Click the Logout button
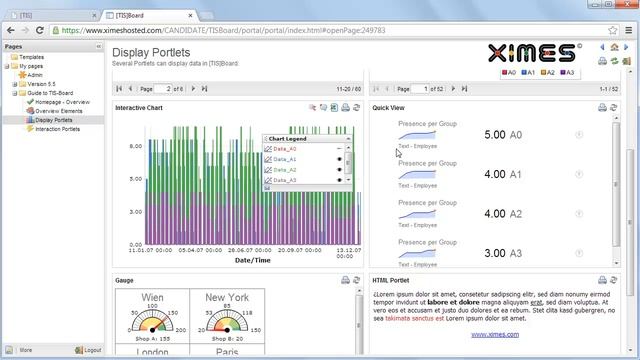Image resolution: width=640 pixels, height=360 pixels. coord(88,350)
